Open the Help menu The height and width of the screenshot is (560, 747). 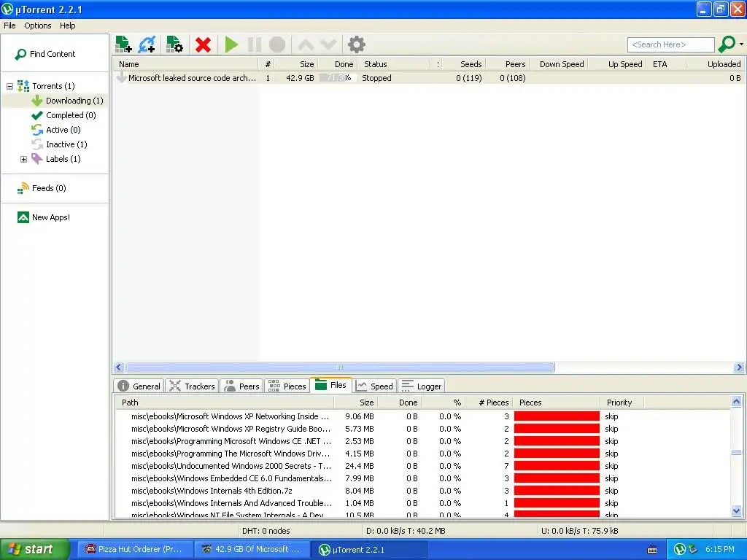(68, 26)
